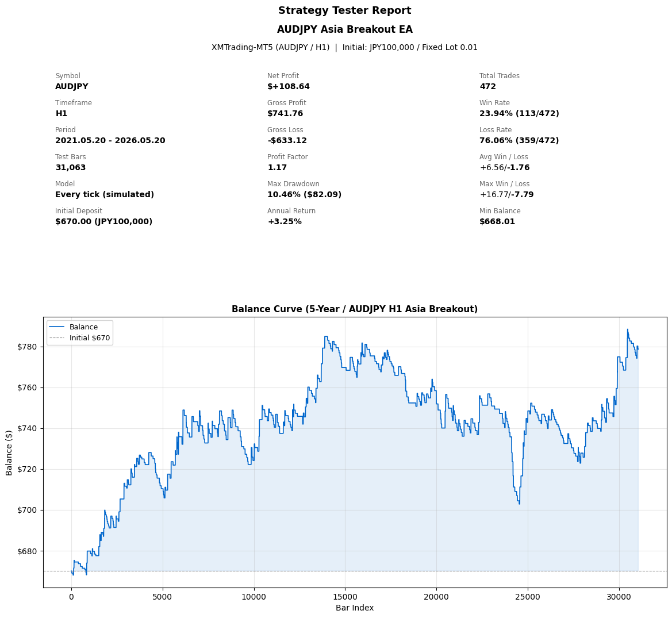Click the Net Profit value '$+108.64'
This screenshot has width=672, height=618.
[289, 87]
